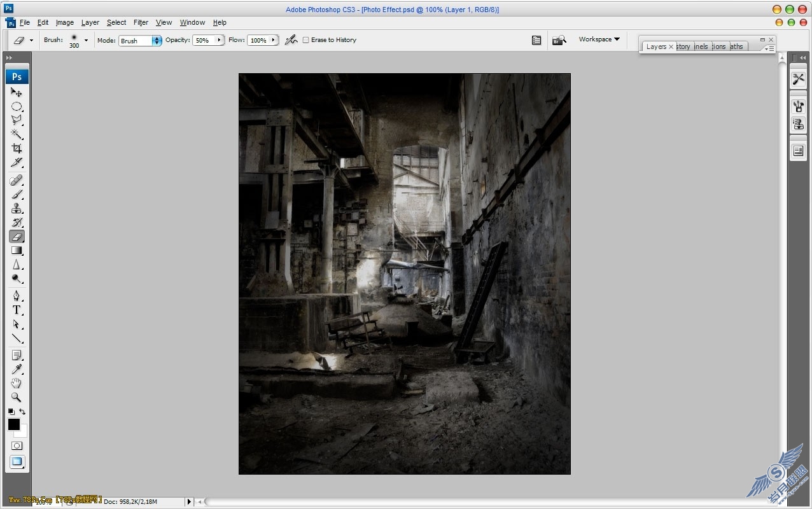Close the Layers tab with its x
Image resolution: width=812 pixels, height=509 pixels.
point(671,46)
